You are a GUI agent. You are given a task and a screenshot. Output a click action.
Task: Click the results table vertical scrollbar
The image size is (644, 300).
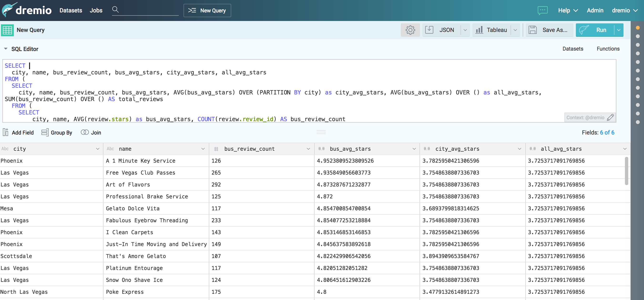[x=626, y=171]
